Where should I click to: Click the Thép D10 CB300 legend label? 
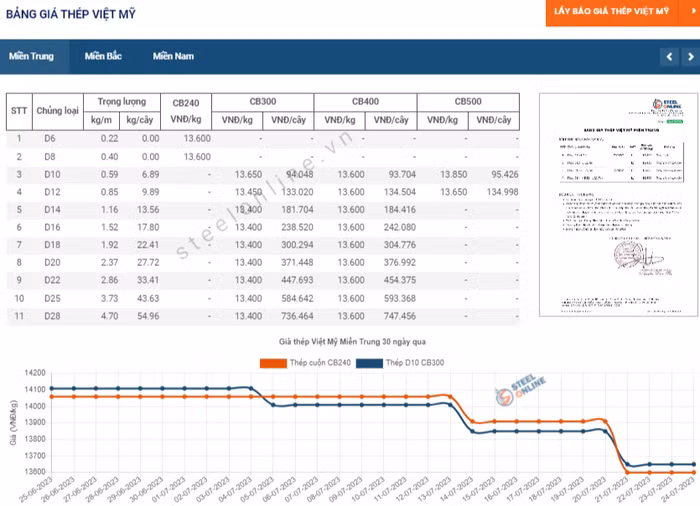click(x=415, y=363)
